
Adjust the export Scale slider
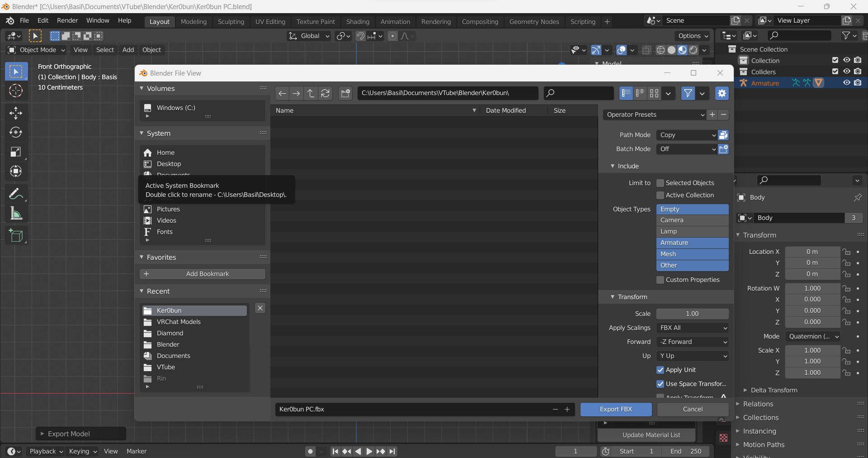[x=692, y=314]
